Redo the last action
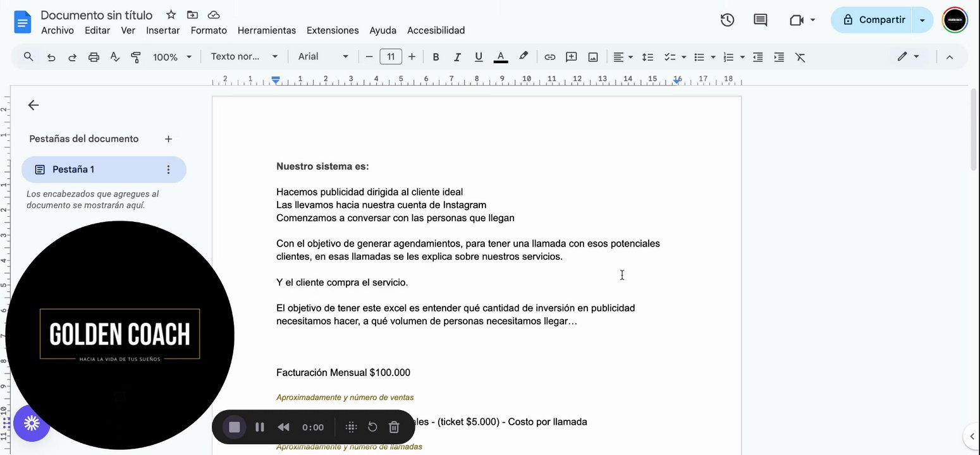The image size is (980, 455). coord(72,57)
